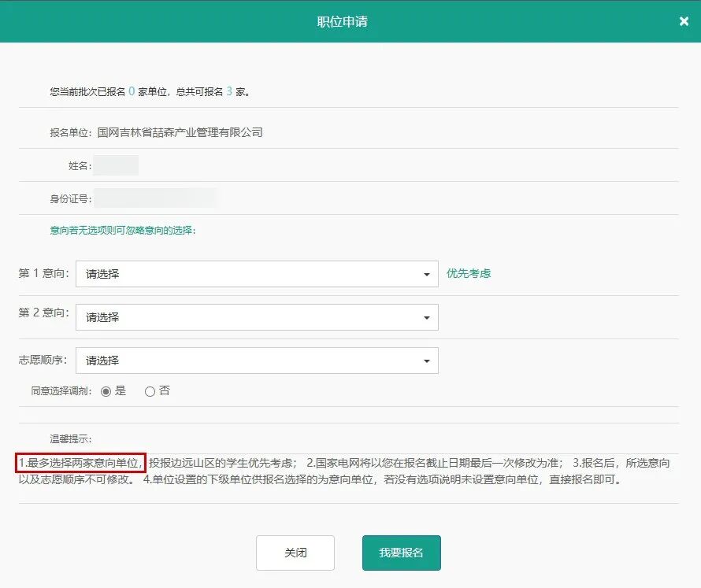This screenshot has width=701, height=588.
Task: Close the 职位申请 dialog with X icon
Action: click(x=684, y=21)
